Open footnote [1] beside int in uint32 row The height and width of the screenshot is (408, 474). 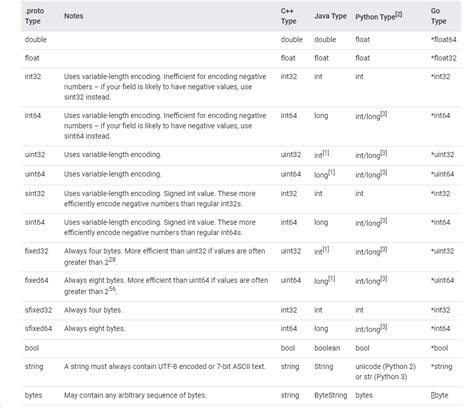click(326, 153)
